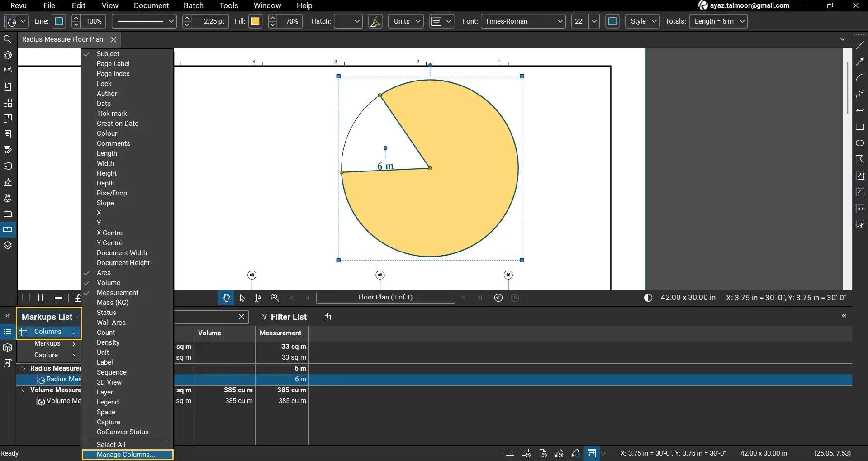
Task: Select the Rectangle tool in right toolbar
Action: tap(860, 127)
